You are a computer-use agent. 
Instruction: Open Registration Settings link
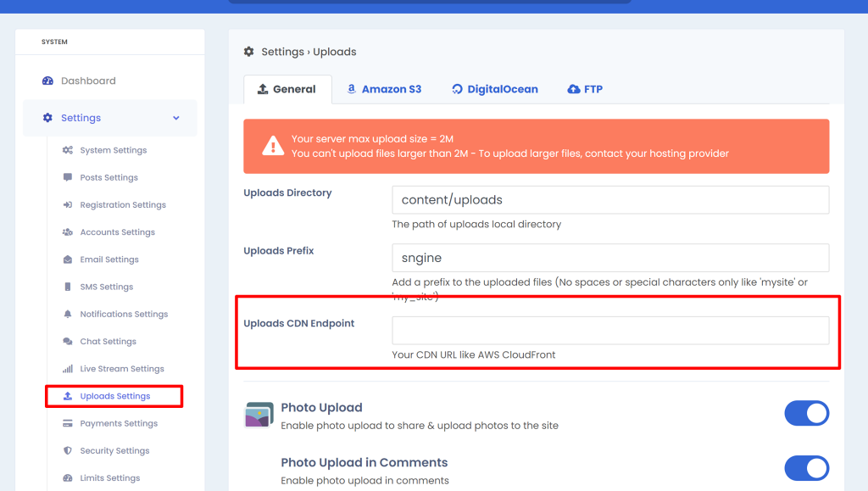pos(123,205)
